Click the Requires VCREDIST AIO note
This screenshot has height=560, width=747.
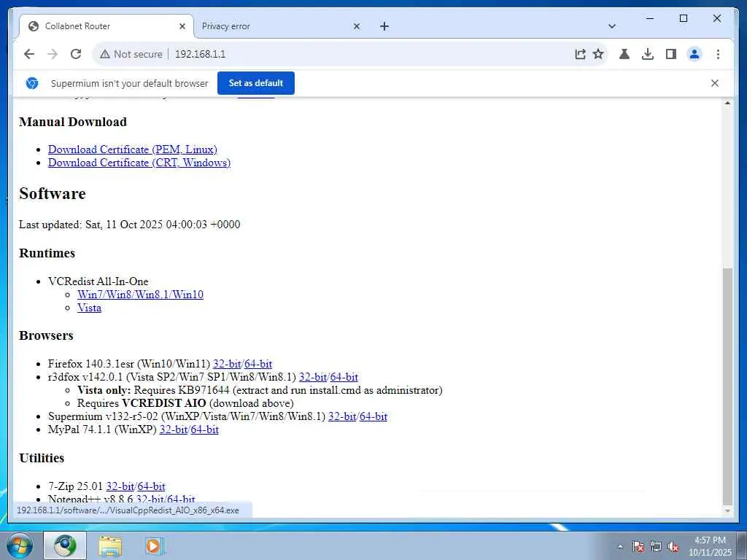click(x=185, y=403)
